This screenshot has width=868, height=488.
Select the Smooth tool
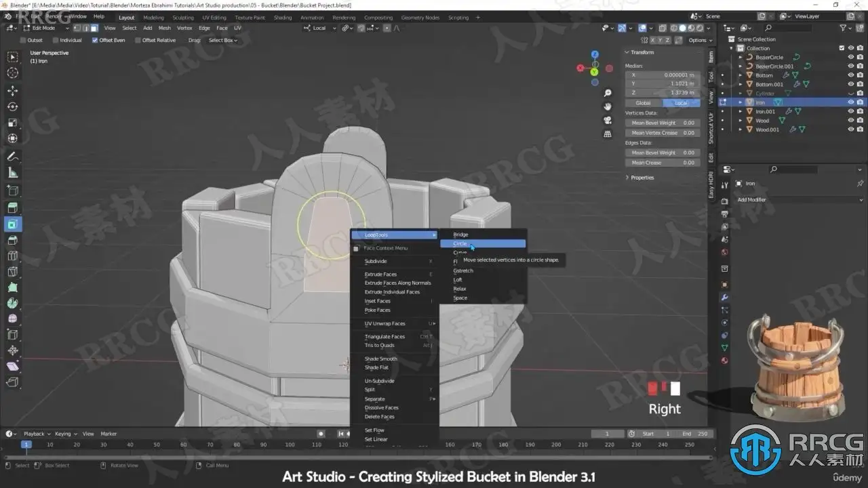[12, 319]
